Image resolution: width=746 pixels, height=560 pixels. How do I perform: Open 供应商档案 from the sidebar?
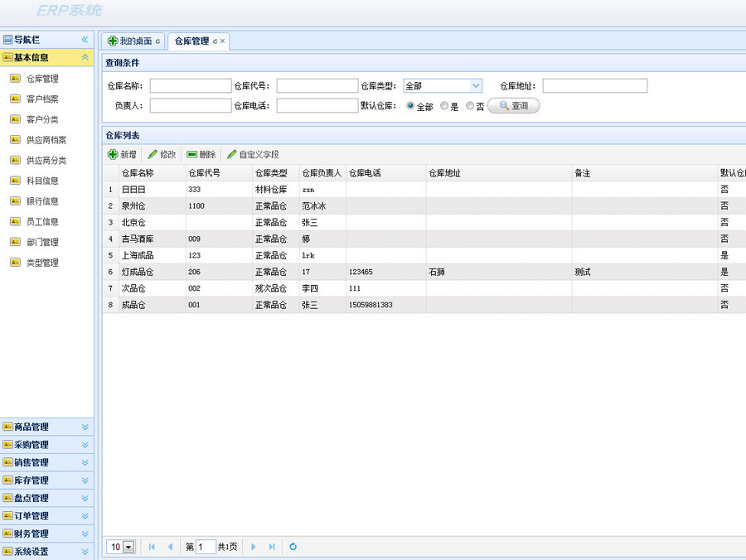point(46,139)
